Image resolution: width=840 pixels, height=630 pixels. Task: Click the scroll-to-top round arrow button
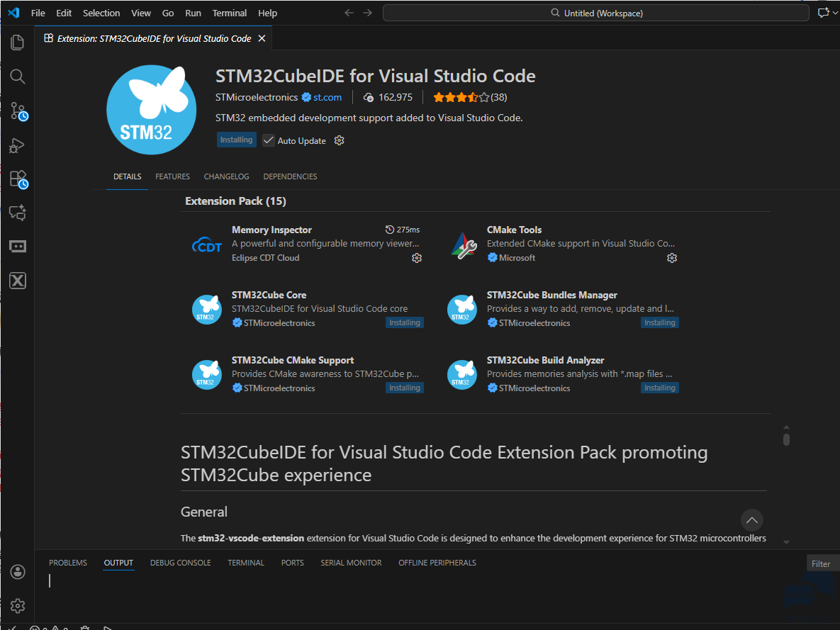click(751, 520)
